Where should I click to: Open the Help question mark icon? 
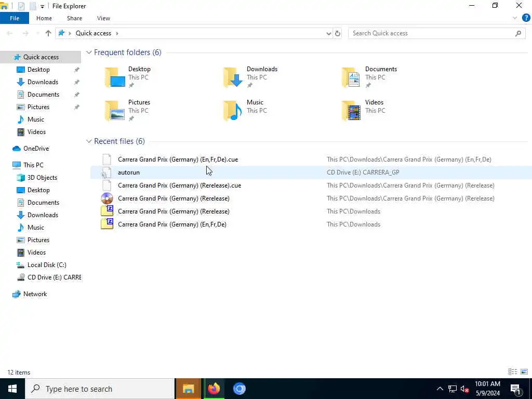click(x=526, y=18)
